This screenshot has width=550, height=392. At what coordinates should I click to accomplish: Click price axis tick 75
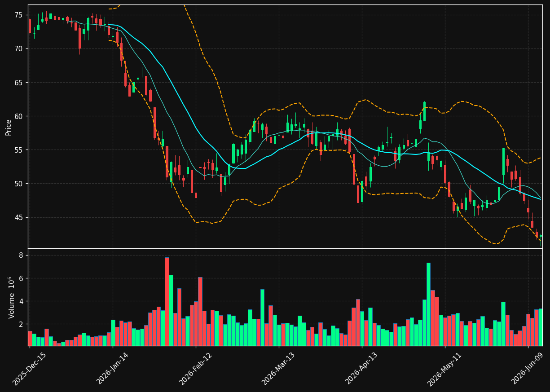pos(19,15)
